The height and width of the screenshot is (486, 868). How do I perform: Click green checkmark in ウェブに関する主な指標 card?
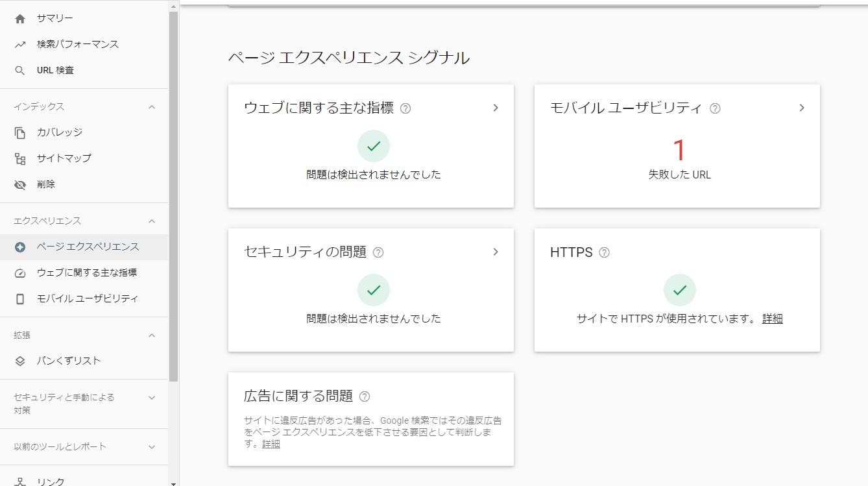click(x=374, y=146)
